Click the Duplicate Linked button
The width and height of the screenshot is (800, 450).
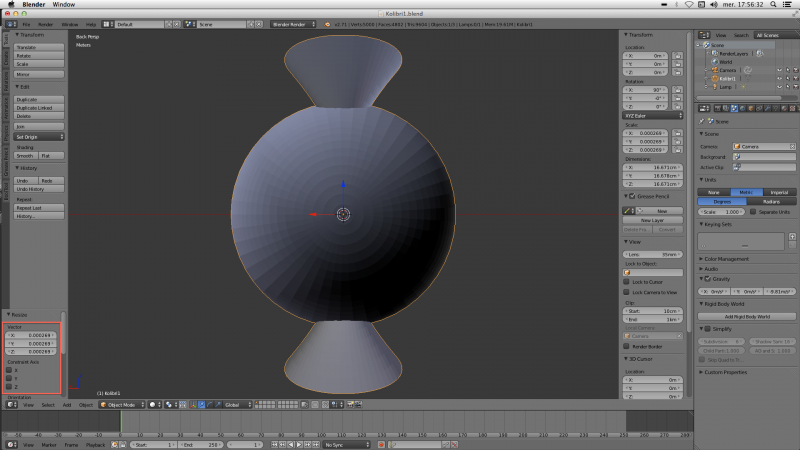(39, 108)
